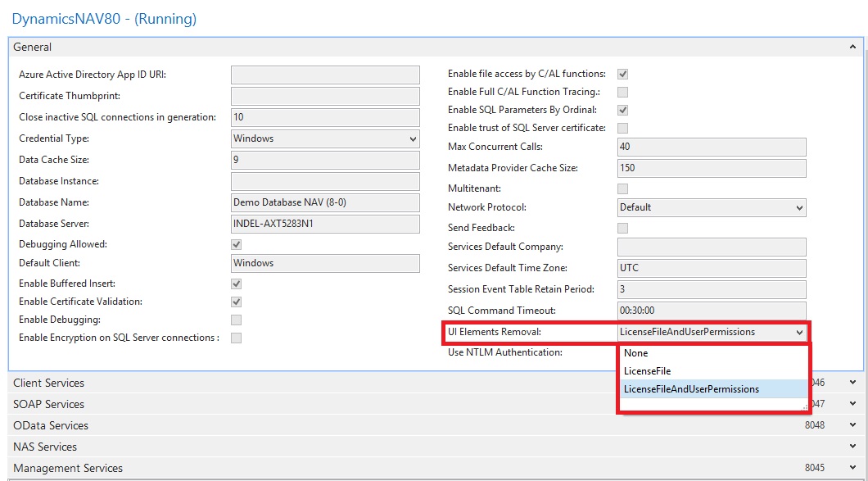Choose LicenseFile option in the list
868x481 pixels.
(x=647, y=371)
